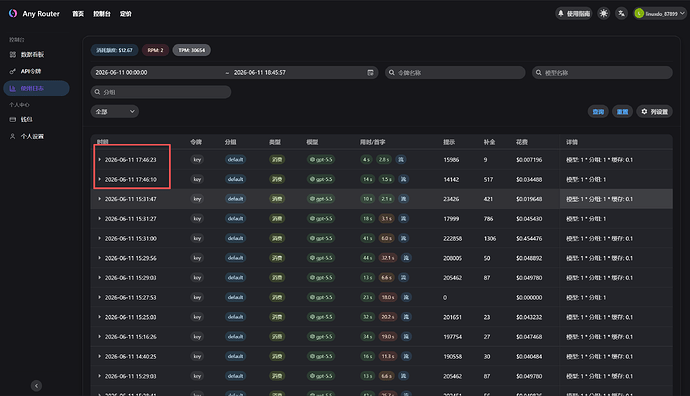Toggle the sun theme switch icon
Viewport: 690px width, 396px height.
click(x=603, y=14)
